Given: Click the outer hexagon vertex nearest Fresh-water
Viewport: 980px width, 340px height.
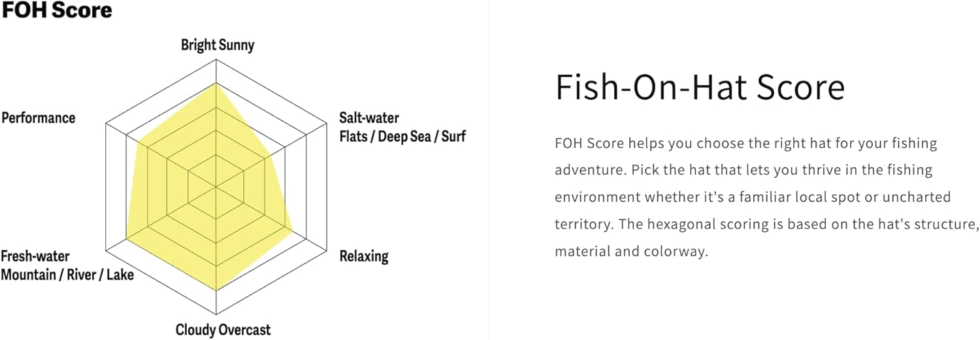Looking at the screenshot, I should [106, 250].
